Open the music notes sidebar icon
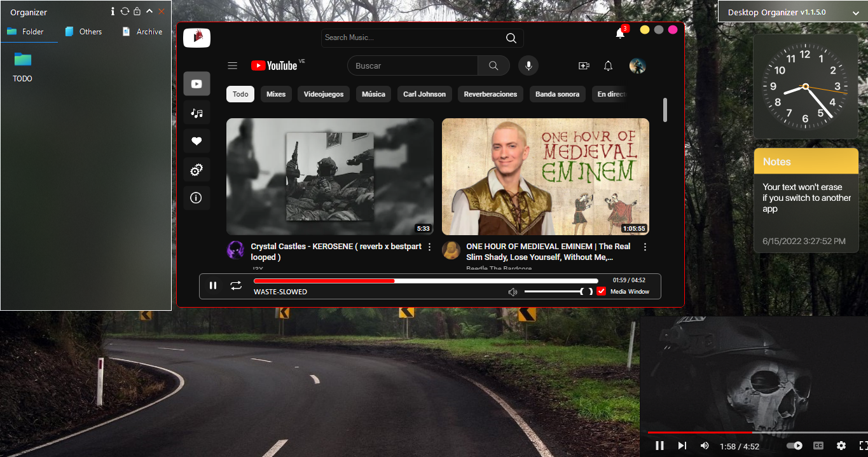868x457 pixels. 197,113
